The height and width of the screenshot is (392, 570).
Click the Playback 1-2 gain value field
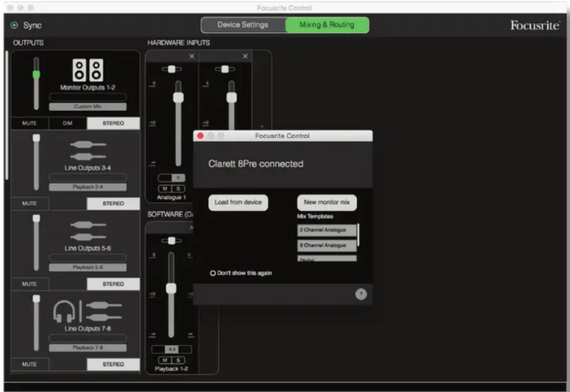[171, 349]
